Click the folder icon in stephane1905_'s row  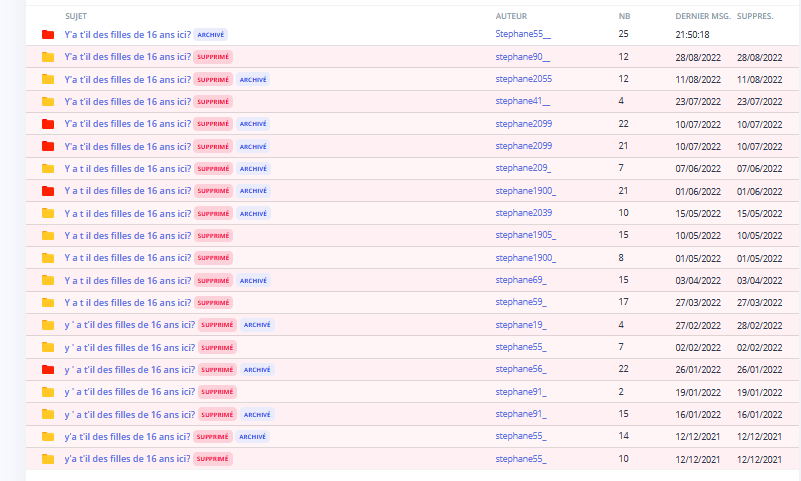(x=47, y=236)
